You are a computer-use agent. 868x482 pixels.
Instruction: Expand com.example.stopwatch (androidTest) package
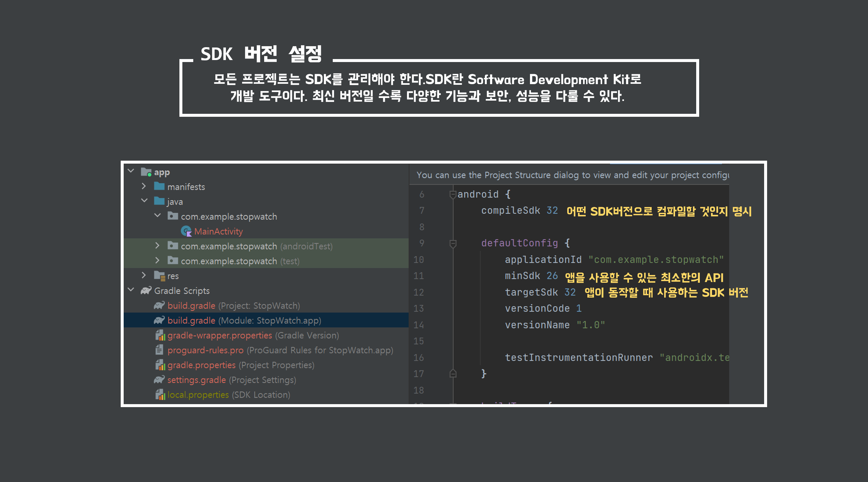[157, 246]
